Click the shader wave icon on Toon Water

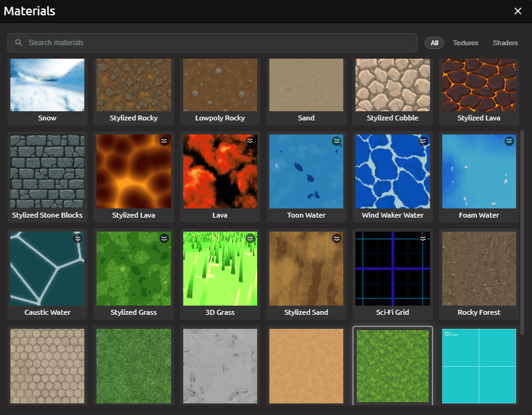pos(337,141)
